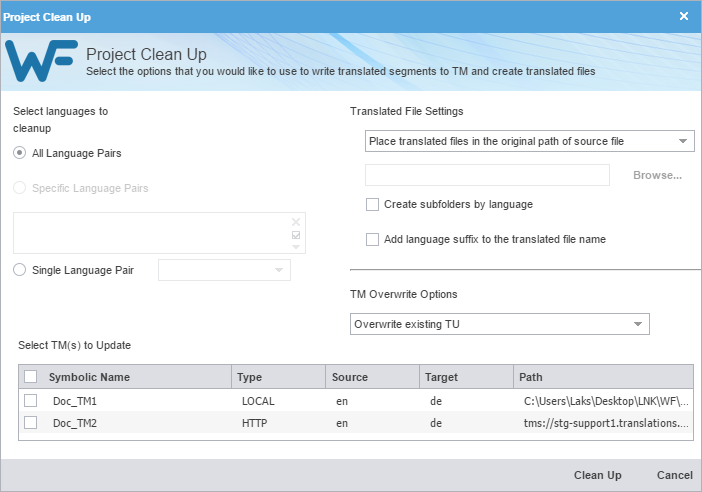
Task: Close the Project Clean Up dialog
Action: 684,16
